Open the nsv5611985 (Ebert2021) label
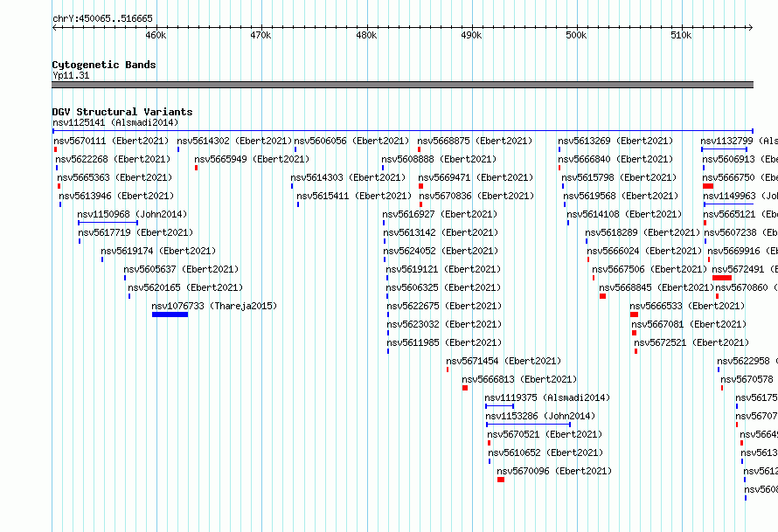Screen dimensions: 778x532 click(x=444, y=342)
